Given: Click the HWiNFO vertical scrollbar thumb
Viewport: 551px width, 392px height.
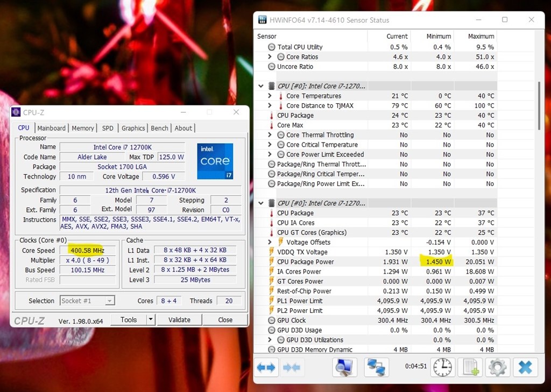Looking at the screenshot, I should (x=539, y=105).
